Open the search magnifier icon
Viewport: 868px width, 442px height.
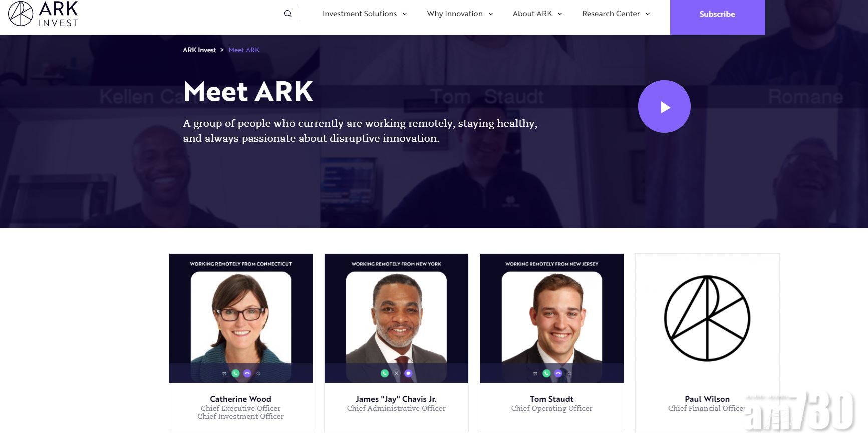pos(288,14)
